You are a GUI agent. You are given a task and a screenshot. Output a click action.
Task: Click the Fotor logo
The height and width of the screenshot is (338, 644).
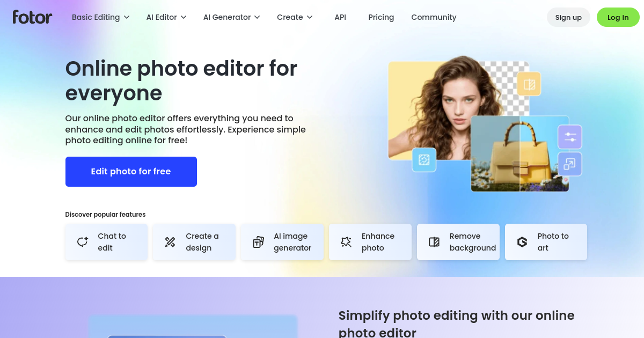point(32,17)
